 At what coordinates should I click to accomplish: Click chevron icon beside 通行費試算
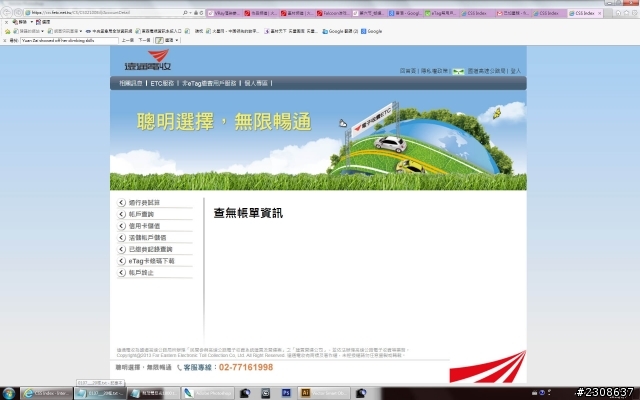click(121, 202)
